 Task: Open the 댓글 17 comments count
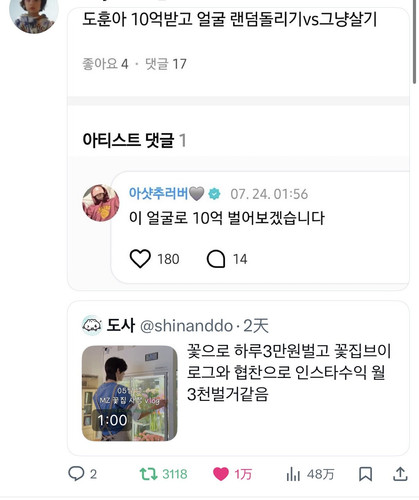[x=166, y=64]
